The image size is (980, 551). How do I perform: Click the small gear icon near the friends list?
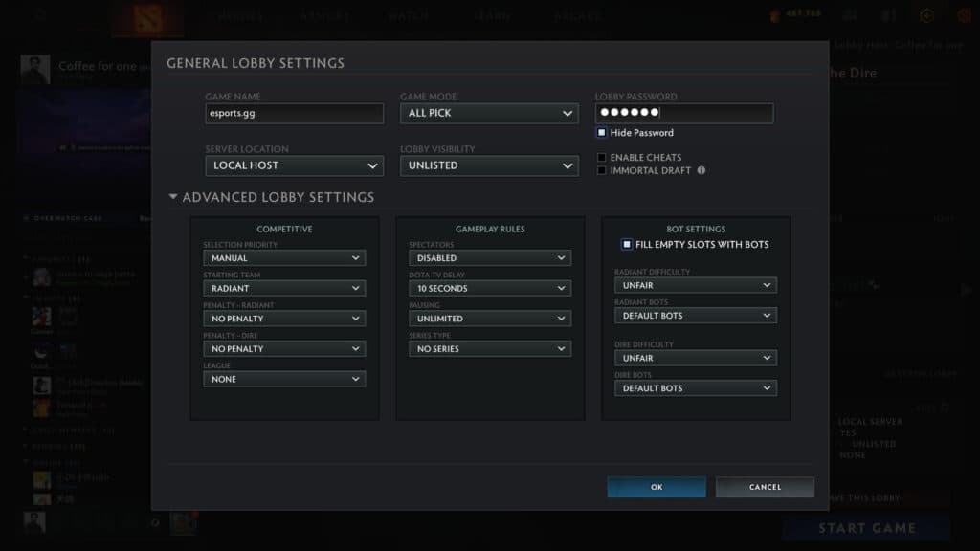pyautogui.click(x=155, y=523)
